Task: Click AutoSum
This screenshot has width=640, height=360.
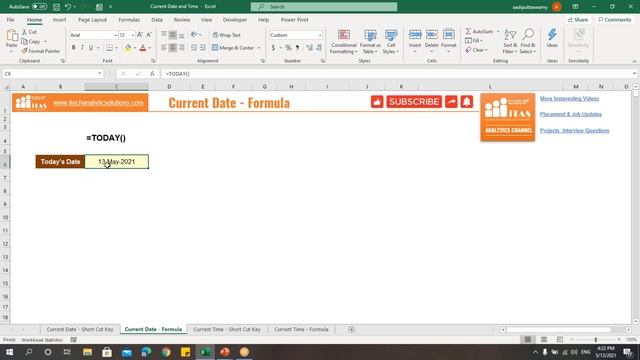Action: [479, 31]
